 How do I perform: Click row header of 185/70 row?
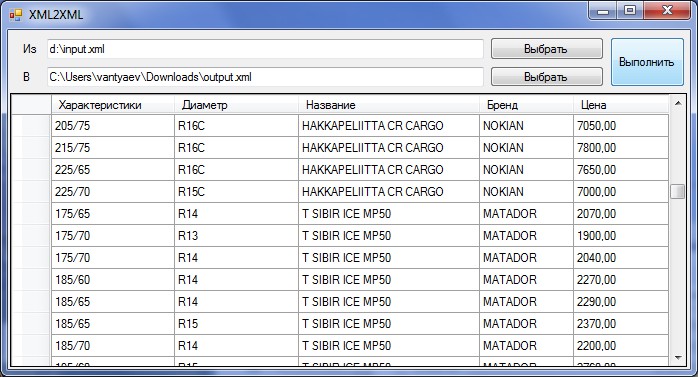[x=31, y=346]
